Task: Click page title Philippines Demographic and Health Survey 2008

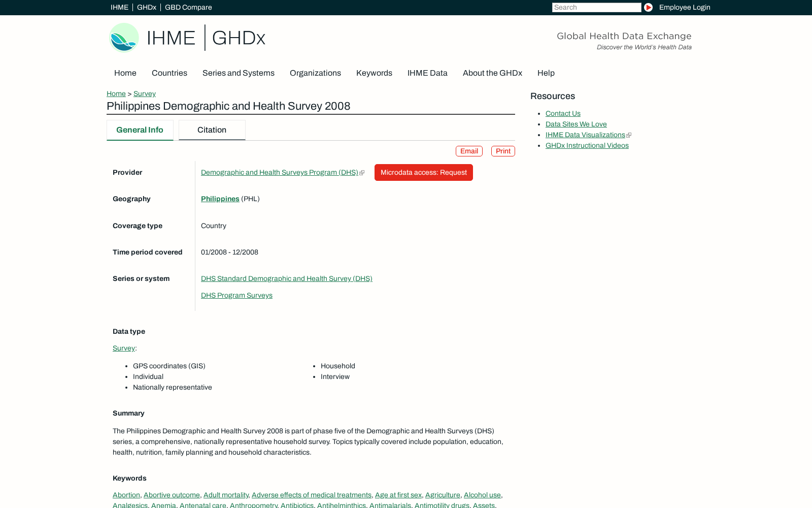Action: (x=228, y=106)
